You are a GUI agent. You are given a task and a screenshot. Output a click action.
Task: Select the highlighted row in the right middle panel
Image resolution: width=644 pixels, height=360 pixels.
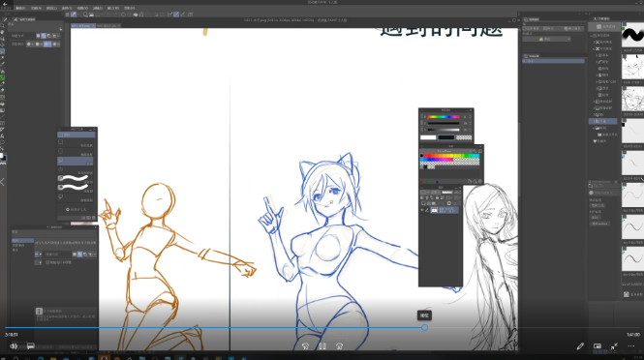[x=553, y=61]
